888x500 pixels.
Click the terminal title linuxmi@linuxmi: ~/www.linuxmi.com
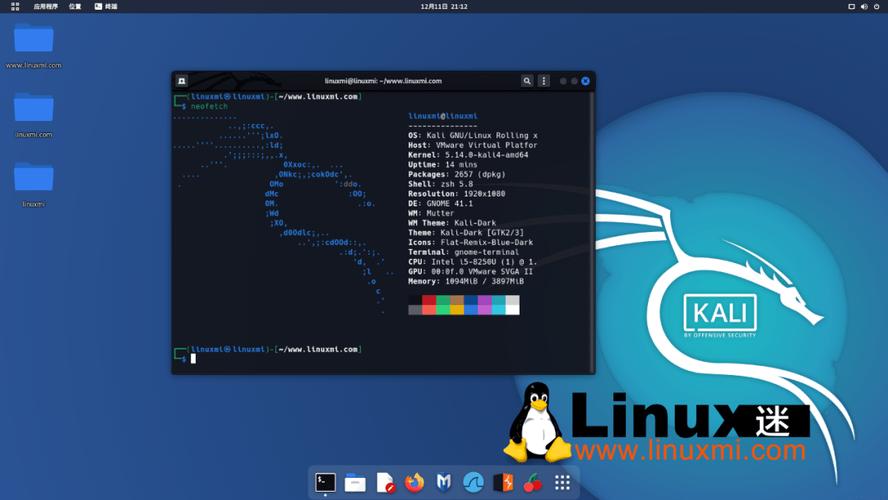point(383,81)
